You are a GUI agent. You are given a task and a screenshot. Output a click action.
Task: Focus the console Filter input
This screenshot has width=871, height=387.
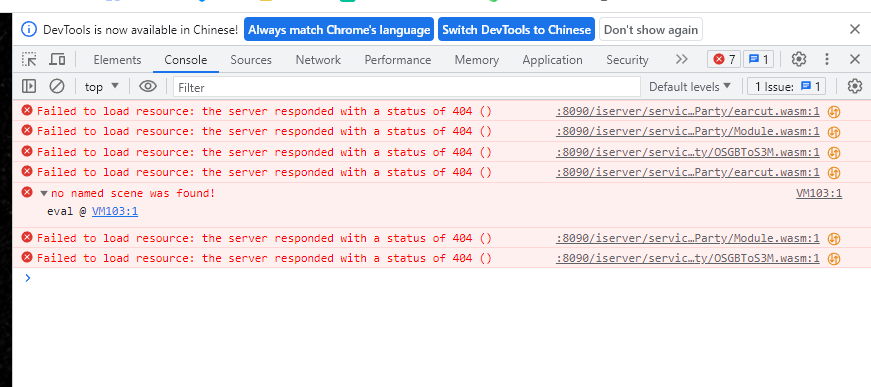pyautogui.click(x=407, y=87)
